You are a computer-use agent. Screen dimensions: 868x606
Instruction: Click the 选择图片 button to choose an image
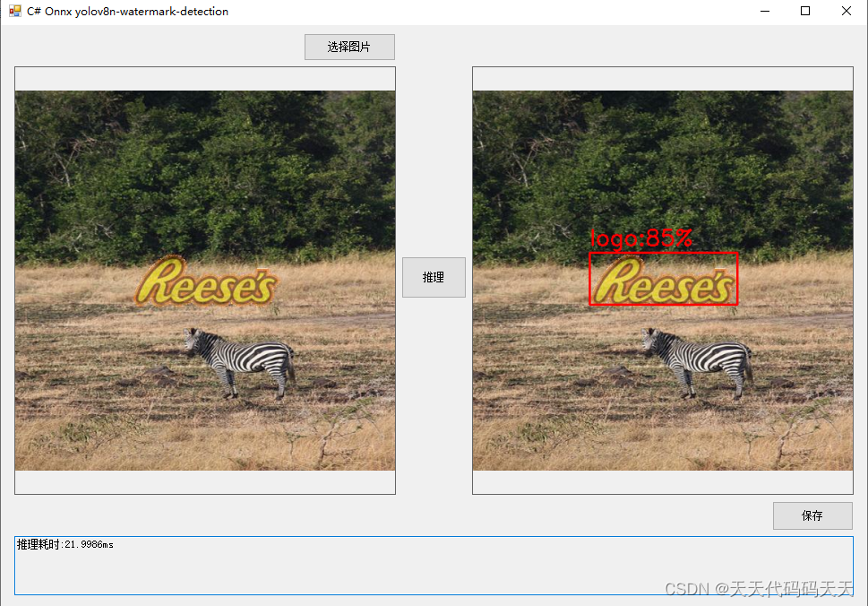pyautogui.click(x=349, y=48)
